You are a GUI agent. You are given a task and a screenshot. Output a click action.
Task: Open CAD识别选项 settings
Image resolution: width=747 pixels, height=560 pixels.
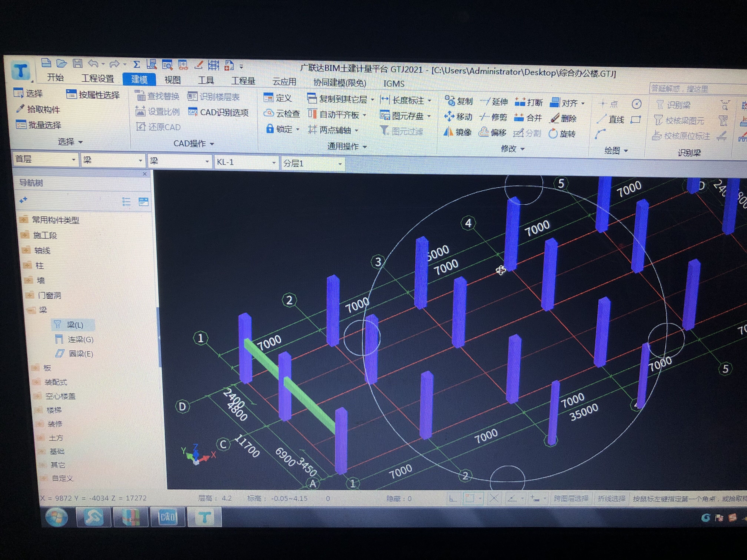click(218, 112)
